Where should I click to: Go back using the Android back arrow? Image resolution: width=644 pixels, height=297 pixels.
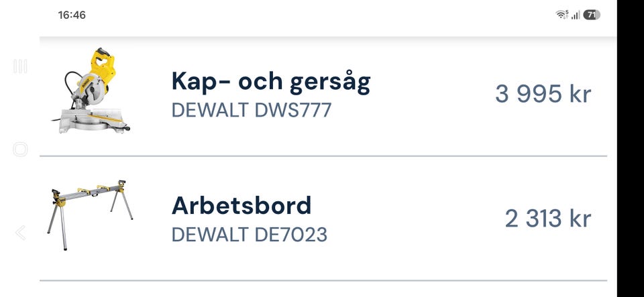pyautogui.click(x=20, y=233)
